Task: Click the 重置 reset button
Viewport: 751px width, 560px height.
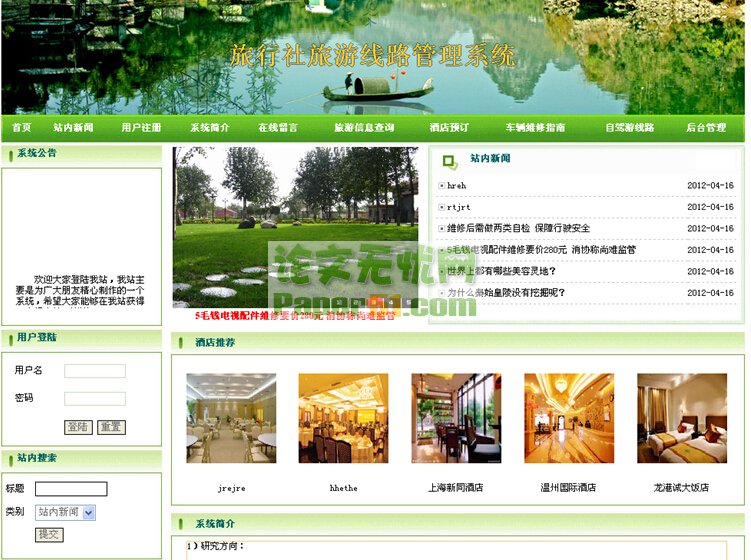Action: 111,427
